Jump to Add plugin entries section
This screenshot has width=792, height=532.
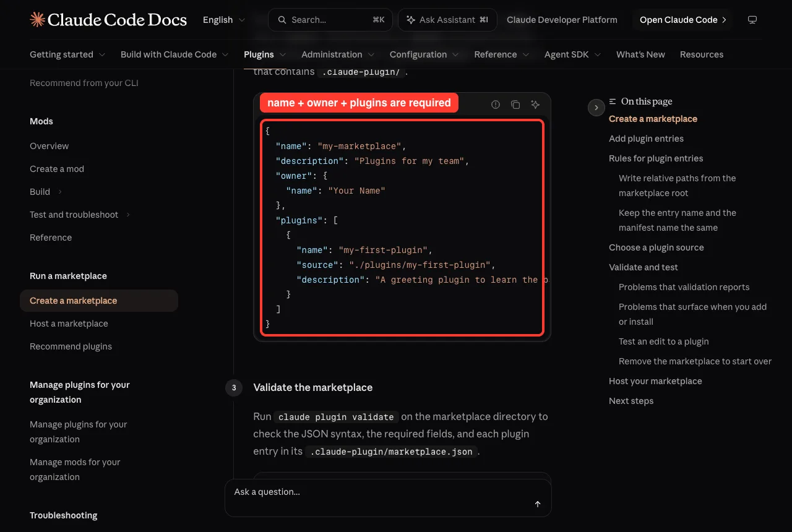pyautogui.click(x=646, y=139)
